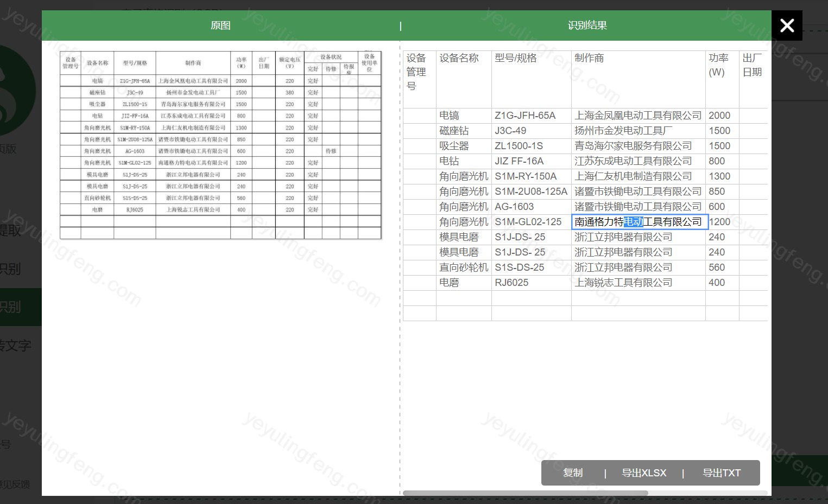Export results with 导出TXT
Viewport: 828px width, 504px height.
[x=722, y=473]
